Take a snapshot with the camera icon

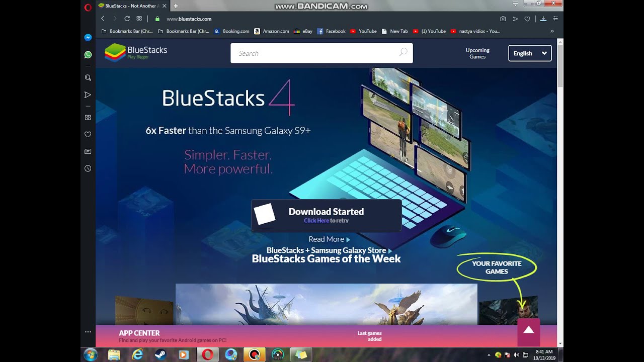(x=503, y=19)
